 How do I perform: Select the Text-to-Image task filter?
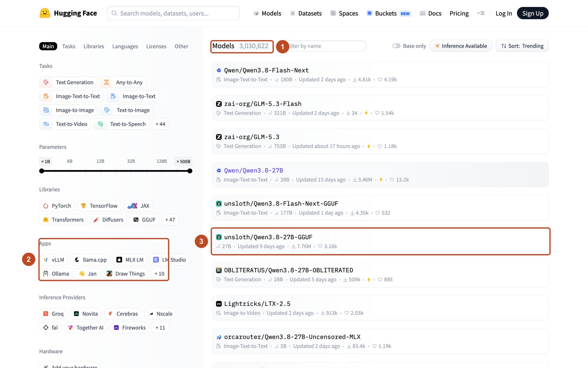(x=127, y=110)
